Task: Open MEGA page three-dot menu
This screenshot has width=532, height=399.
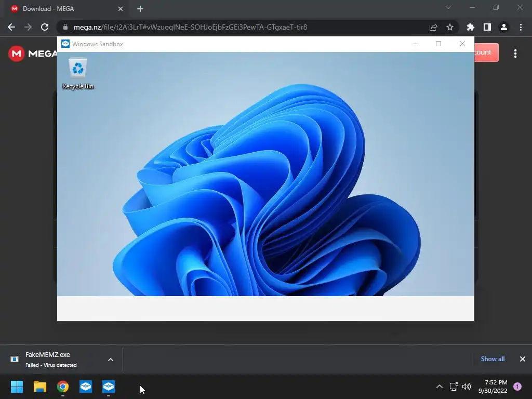Action: 515,54
